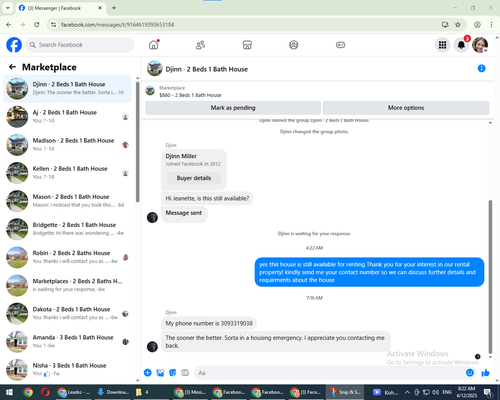Send a thumbs-up like

485,373
